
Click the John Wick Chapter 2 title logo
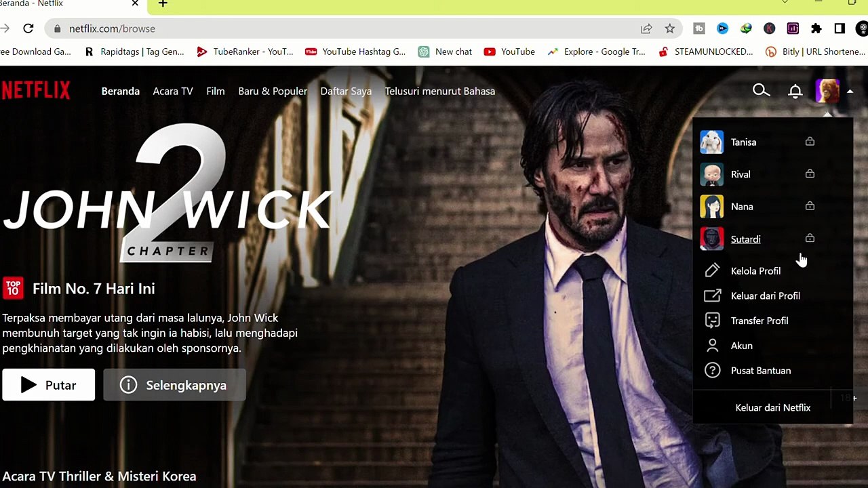[168, 194]
